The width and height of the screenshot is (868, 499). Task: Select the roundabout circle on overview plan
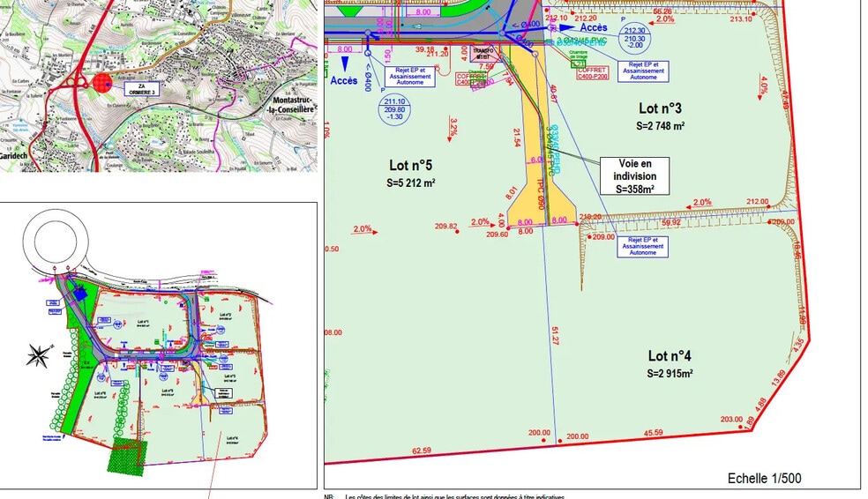(61, 238)
